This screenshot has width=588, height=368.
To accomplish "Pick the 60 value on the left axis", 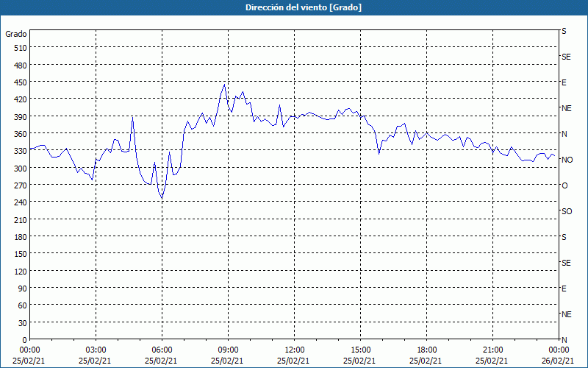I will 23,305.
